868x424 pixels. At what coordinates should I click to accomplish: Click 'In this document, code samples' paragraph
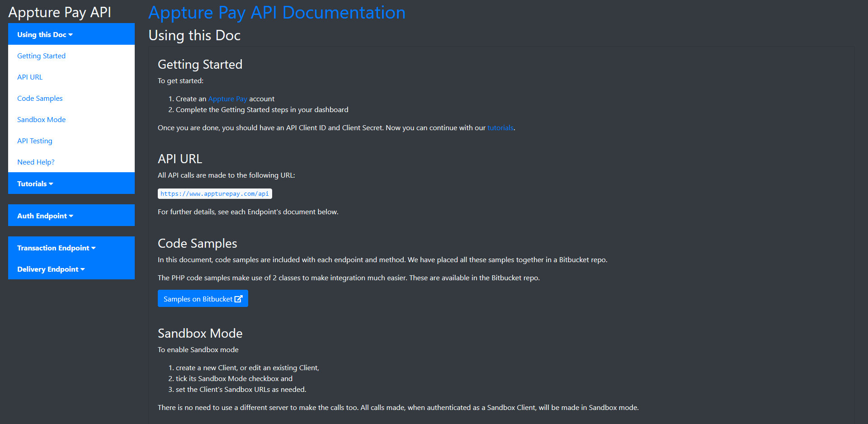[382, 259]
